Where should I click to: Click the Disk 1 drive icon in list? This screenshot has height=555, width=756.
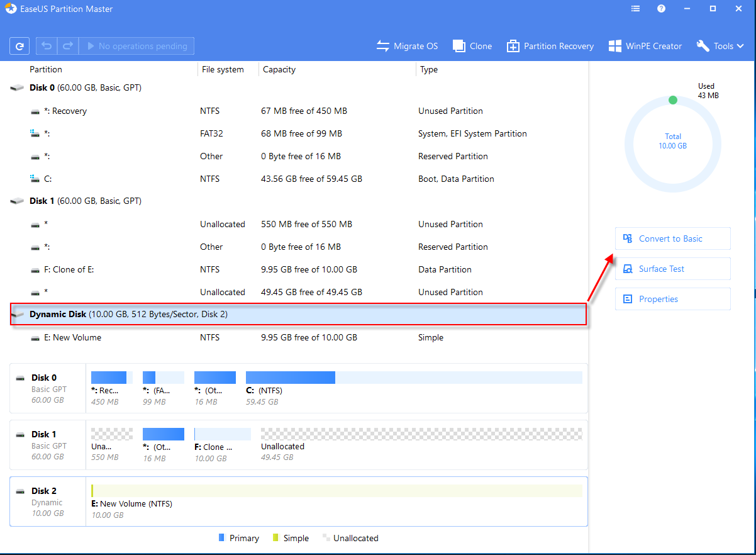click(x=17, y=201)
